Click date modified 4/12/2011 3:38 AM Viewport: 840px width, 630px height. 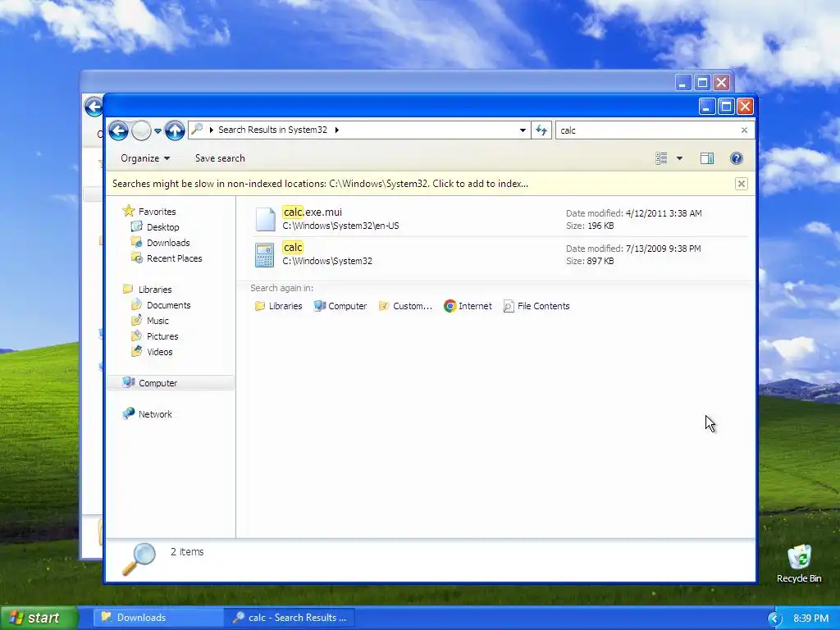pos(663,213)
